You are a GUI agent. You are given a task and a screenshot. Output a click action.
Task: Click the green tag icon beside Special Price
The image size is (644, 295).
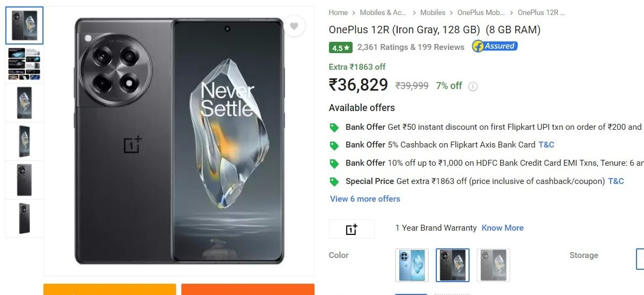coord(334,181)
